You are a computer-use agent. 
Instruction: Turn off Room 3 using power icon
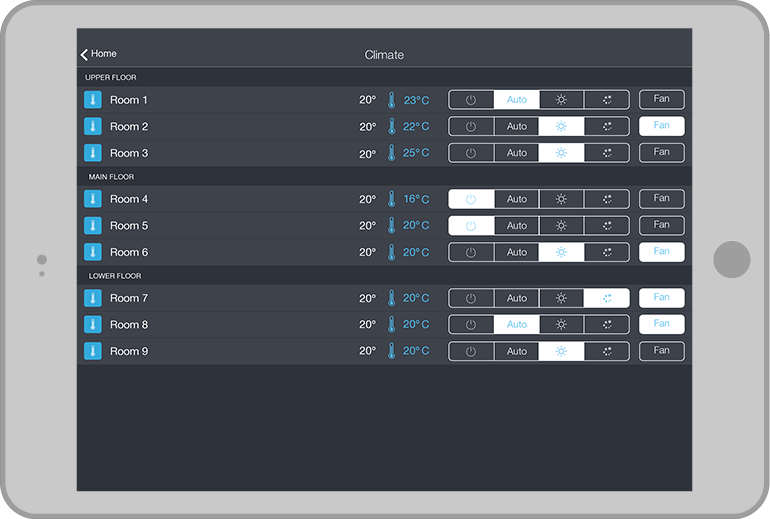(x=471, y=153)
